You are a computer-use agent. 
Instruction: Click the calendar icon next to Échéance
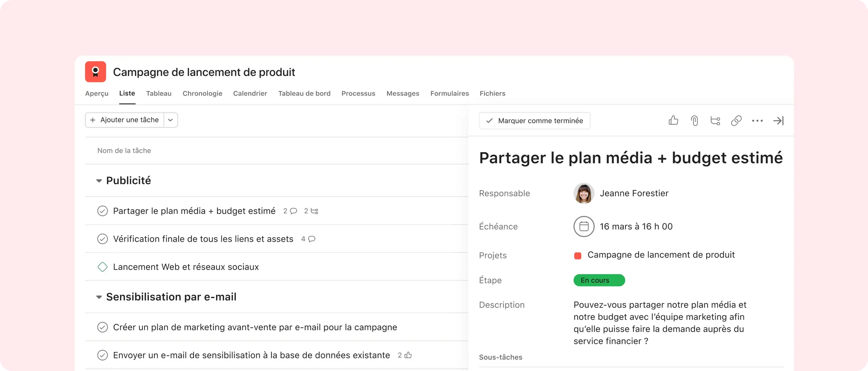click(x=584, y=226)
